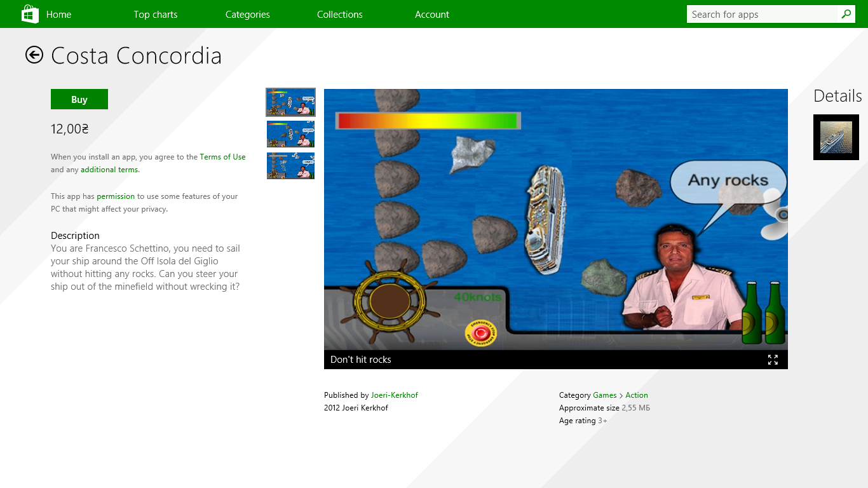Open the Costa Concordia app tile icon
This screenshot has width=868, height=488.
tap(836, 137)
